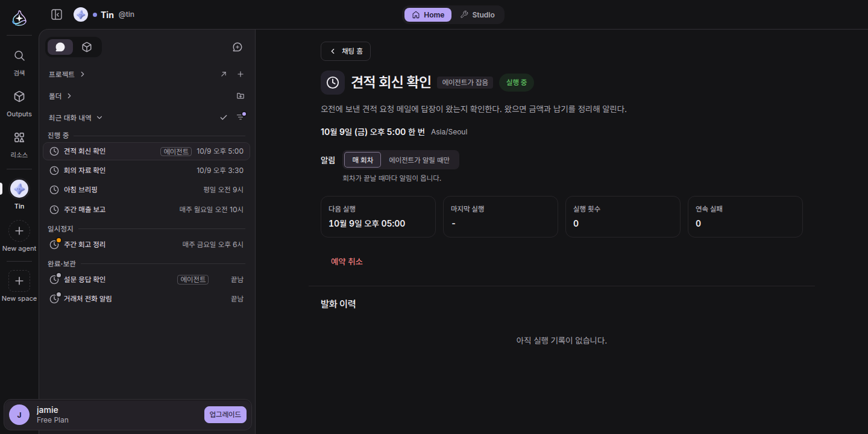The width and height of the screenshot is (868, 434).
Task: Click 연속 실패 card
Action: coord(745,216)
